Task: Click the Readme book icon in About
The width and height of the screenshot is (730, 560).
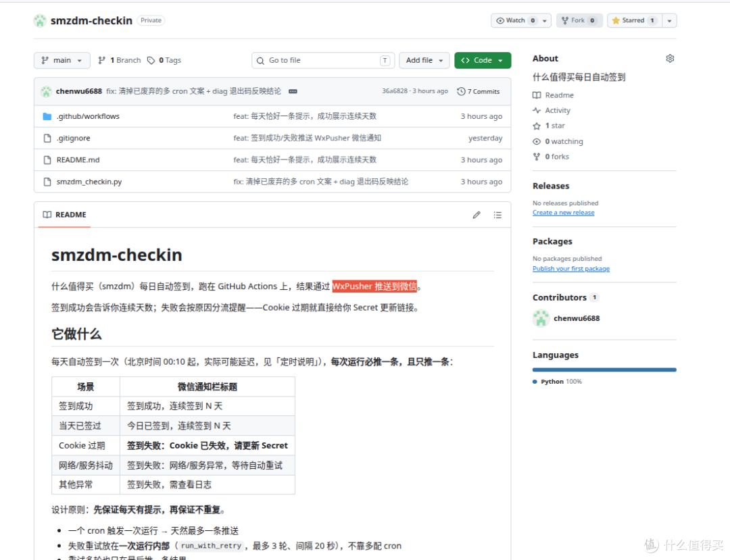Action: 537,95
